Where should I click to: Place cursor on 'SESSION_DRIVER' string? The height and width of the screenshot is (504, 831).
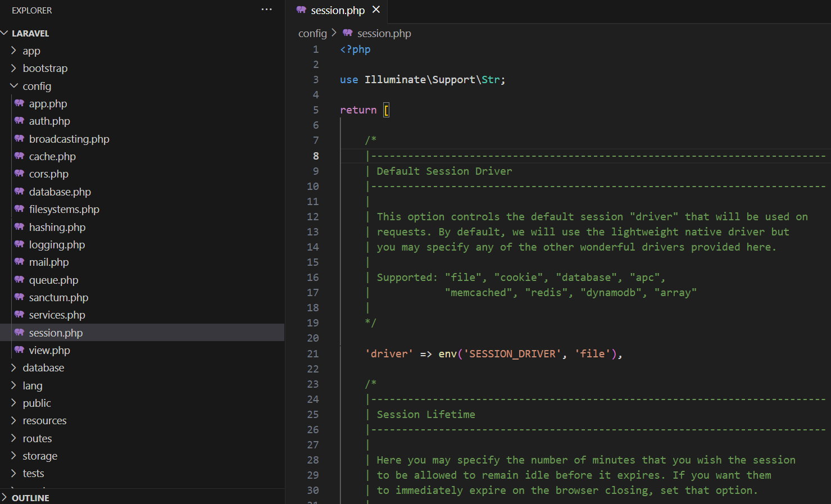pyautogui.click(x=512, y=353)
